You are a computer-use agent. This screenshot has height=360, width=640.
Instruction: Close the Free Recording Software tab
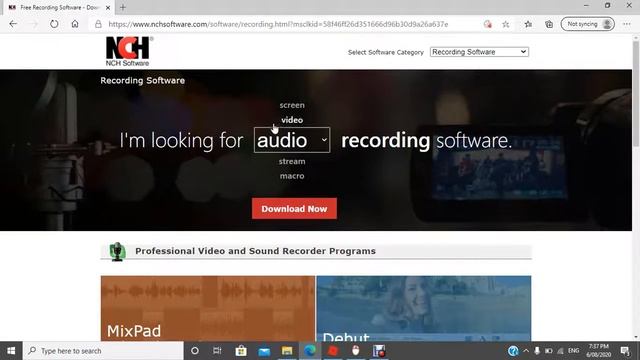coord(108,7)
